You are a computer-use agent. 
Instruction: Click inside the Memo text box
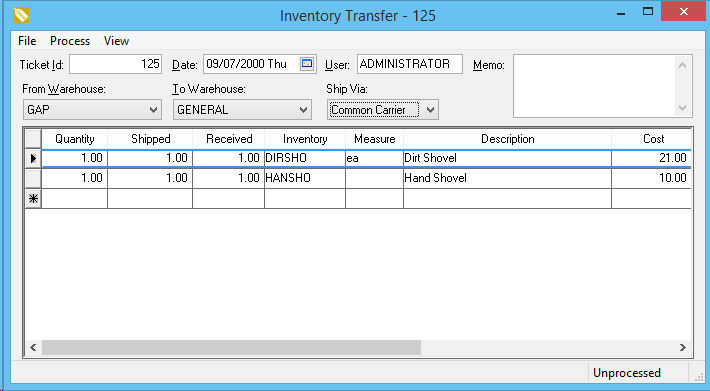[x=594, y=86]
